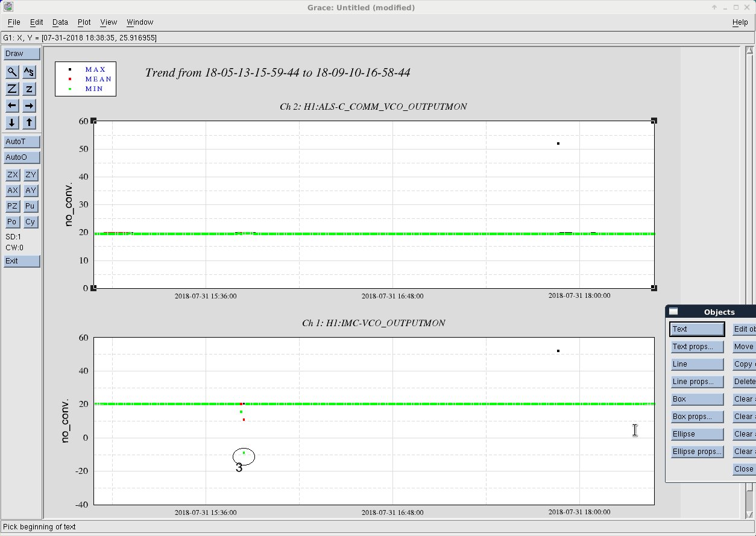
Task: Click 'Pick beginning of text' status message
Action: [x=40, y=527]
